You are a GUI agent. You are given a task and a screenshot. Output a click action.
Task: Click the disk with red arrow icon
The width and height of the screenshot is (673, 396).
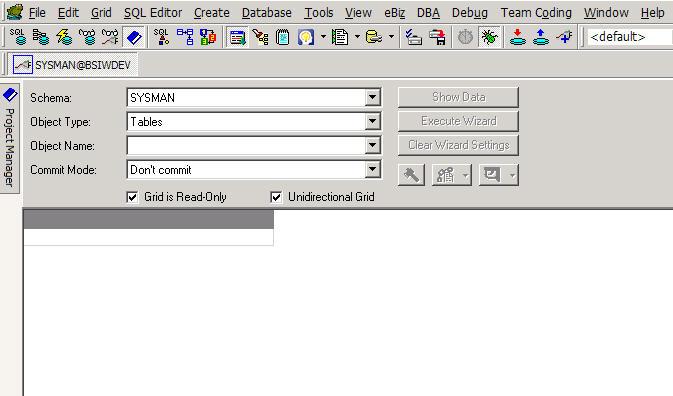click(437, 37)
